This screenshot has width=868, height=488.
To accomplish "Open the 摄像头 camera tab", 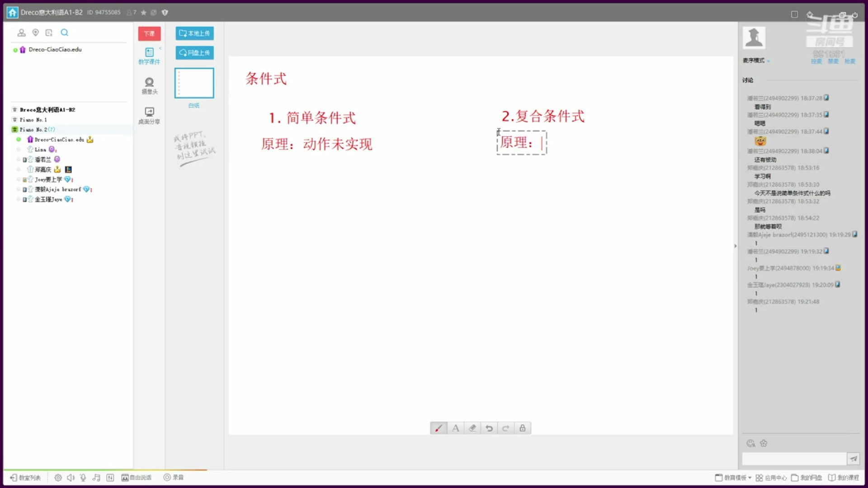I will point(150,85).
